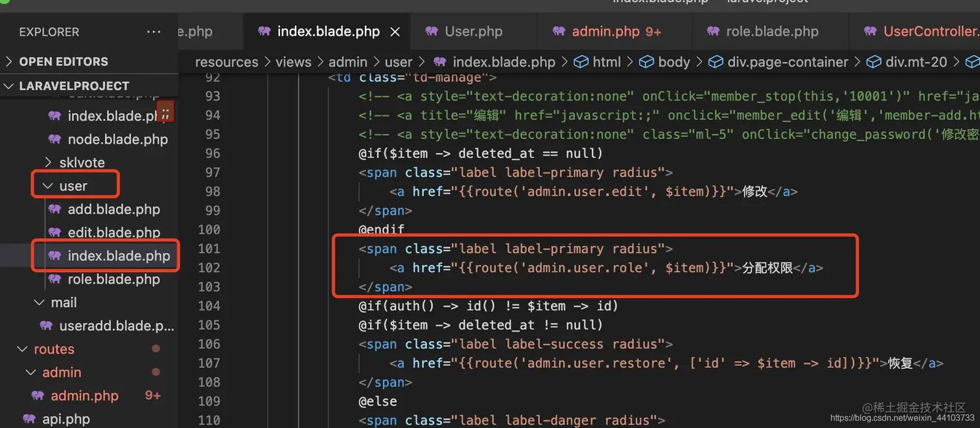Click the label-danger class text on line 110
980x428 pixels.
coord(550,420)
